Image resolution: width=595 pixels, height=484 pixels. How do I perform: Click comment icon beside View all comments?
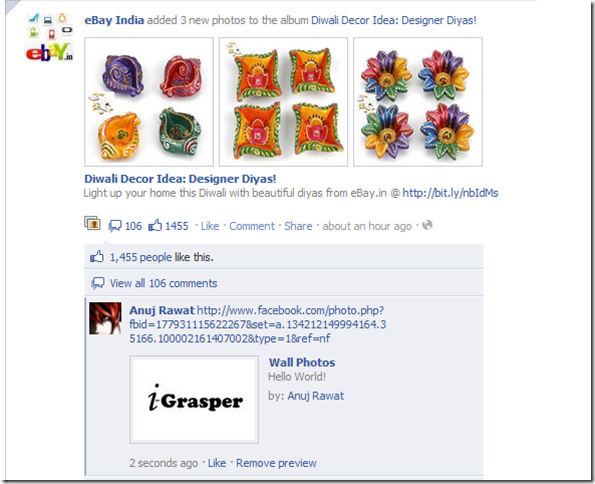pos(98,283)
